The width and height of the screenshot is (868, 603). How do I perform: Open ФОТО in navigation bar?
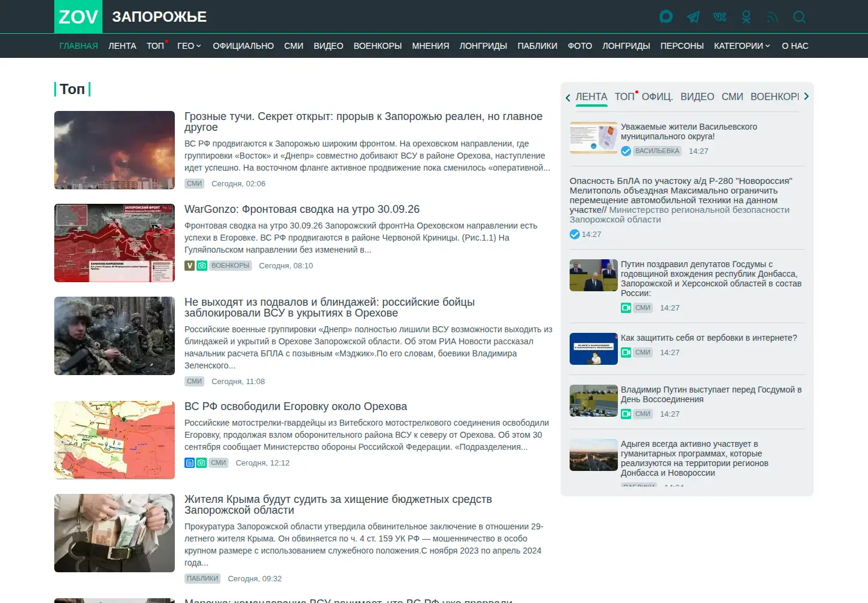(x=580, y=46)
